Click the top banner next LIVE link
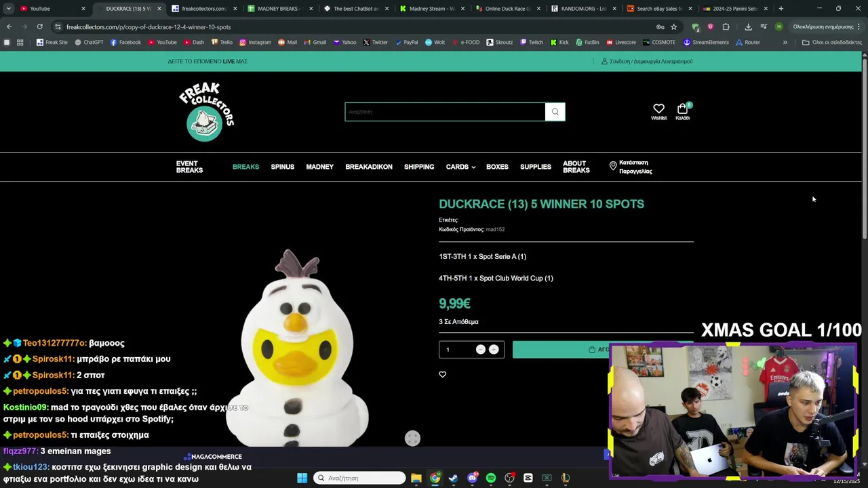868x488 pixels. coord(208,61)
